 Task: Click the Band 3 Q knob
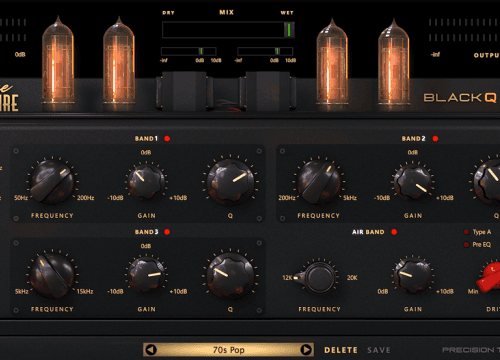(230, 276)
